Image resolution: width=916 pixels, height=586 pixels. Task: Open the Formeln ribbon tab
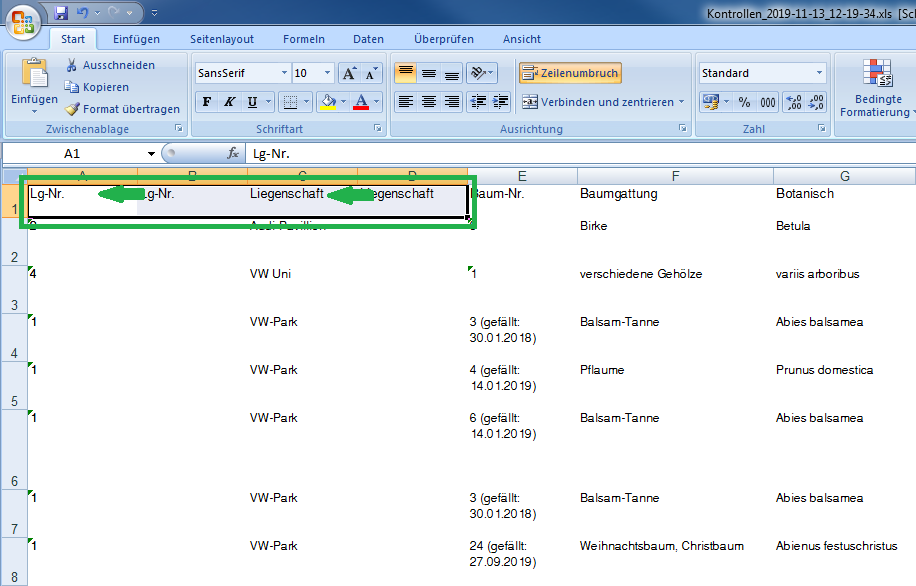point(304,39)
